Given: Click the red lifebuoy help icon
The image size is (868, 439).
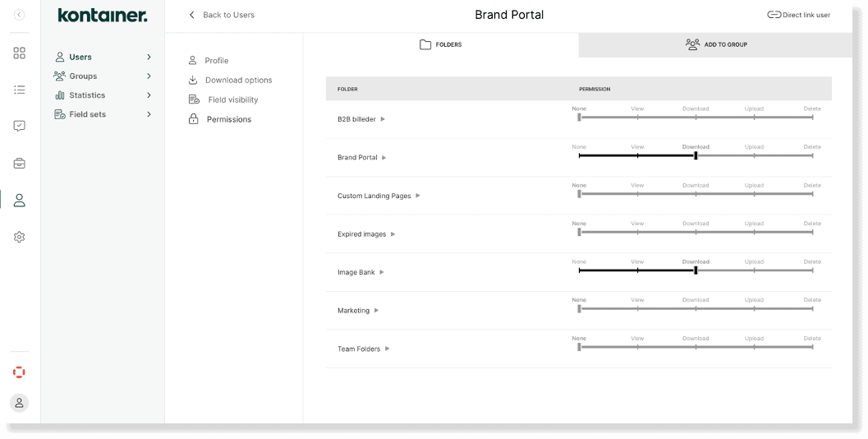Looking at the screenshot, I should pyautogui.click(x=19, y=372).
